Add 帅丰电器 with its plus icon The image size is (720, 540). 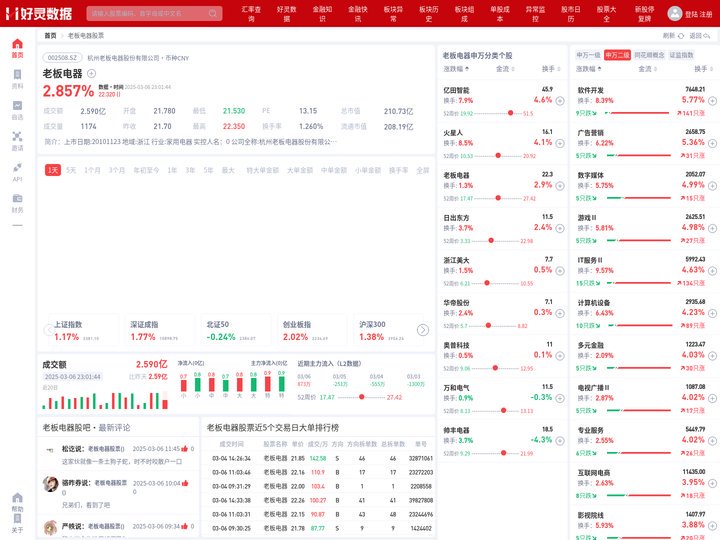pyautogui.click(x=560, y=441)
